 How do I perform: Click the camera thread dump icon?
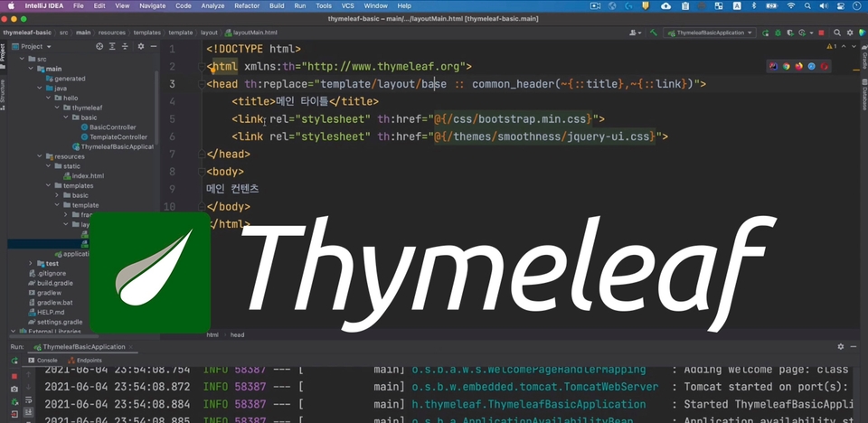point(14,390)
